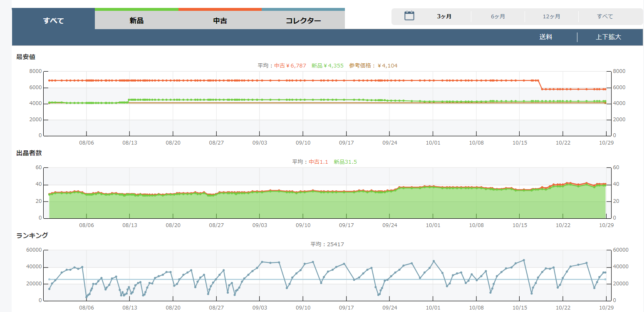The width and height of the screenshot is (644, 312).
Task: Select the コレクター tab
Action: (x=303, y=20)
